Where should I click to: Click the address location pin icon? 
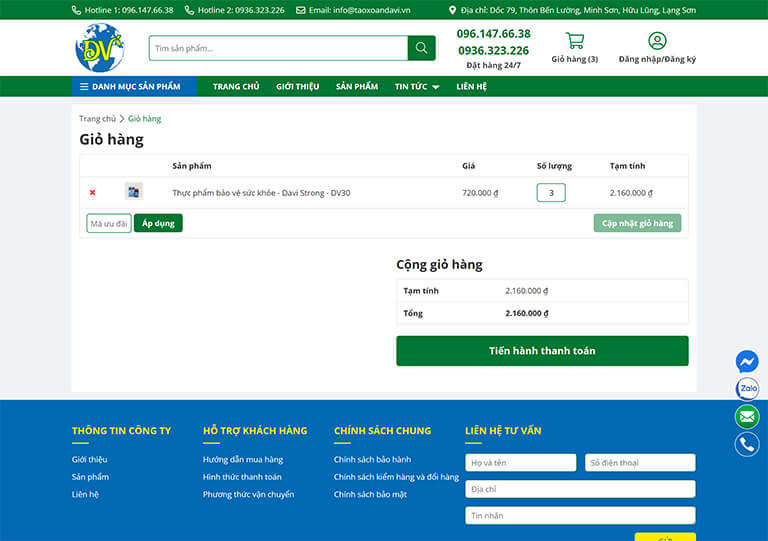(452, 10)
